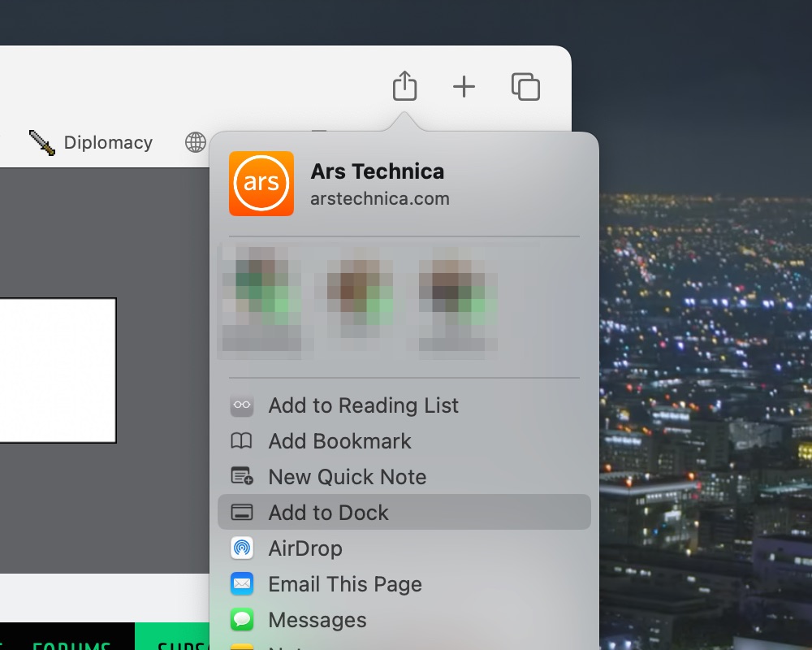Click the white rectangle on the webpage
The height and width of the screenshot is (650, 812).
pos(57,370)
